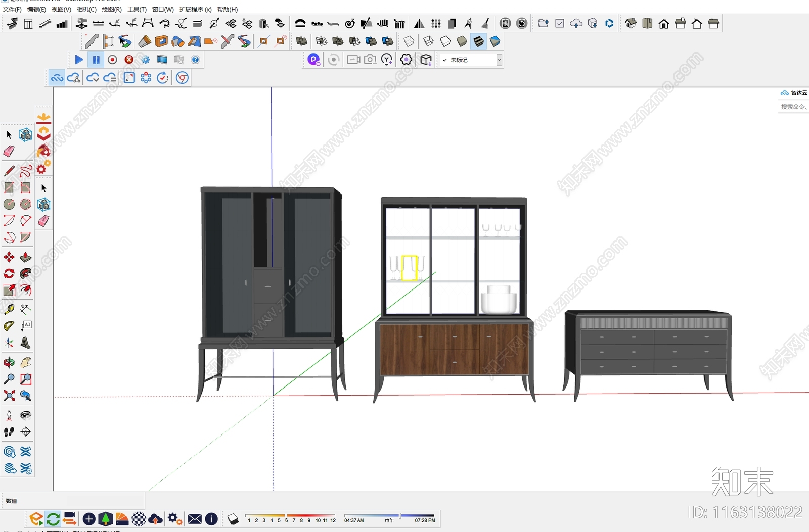The image size is (809, 532).
Task: Select the Zoom magnifier tool
Action: (9, 379)
